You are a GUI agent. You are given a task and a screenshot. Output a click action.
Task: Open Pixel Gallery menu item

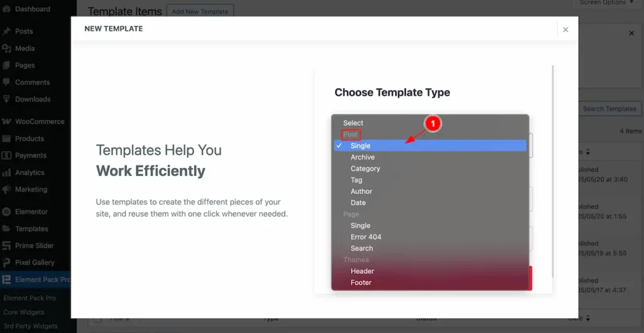pos(35,262)
